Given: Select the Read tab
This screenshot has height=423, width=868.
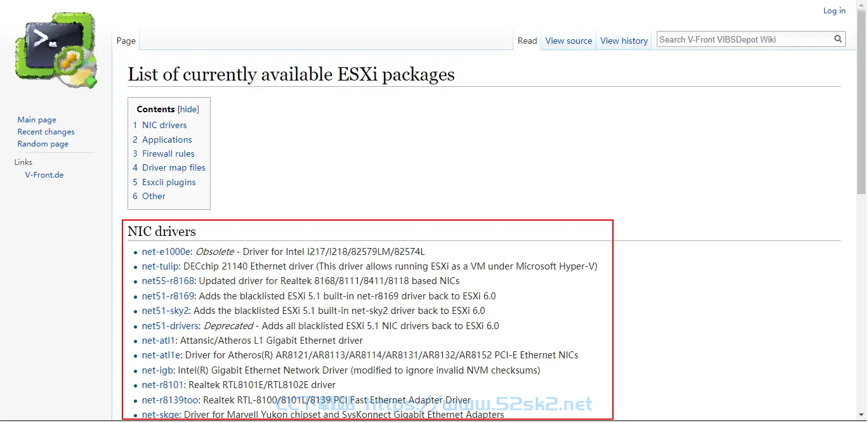Looking at the screenshot, I should tap(527, 41).
